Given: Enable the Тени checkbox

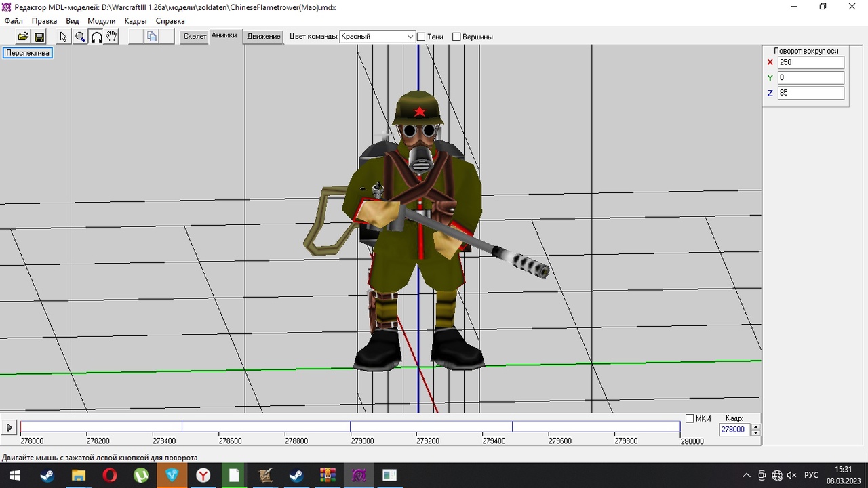Looking at the screenshot, I should (421, 37).
